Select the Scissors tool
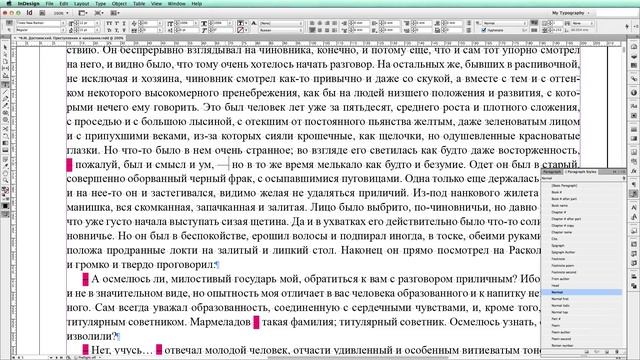 tap(5, 129)
